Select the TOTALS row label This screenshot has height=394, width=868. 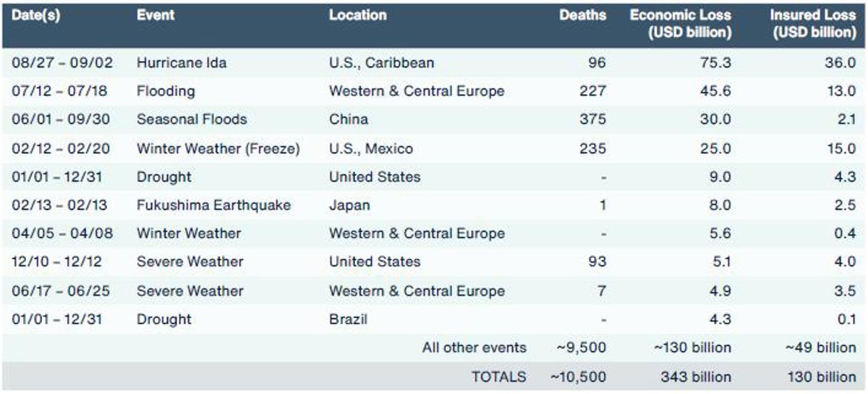pos(499,377)
